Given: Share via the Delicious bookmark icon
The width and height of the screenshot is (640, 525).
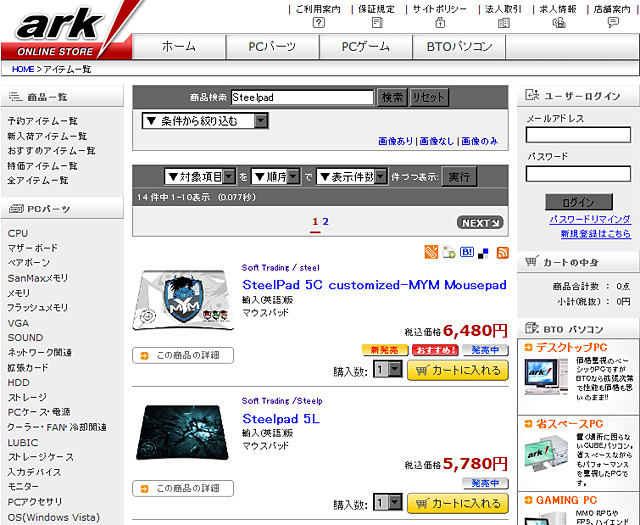Looking at the screenshot, I should click(x=484, y=253).
